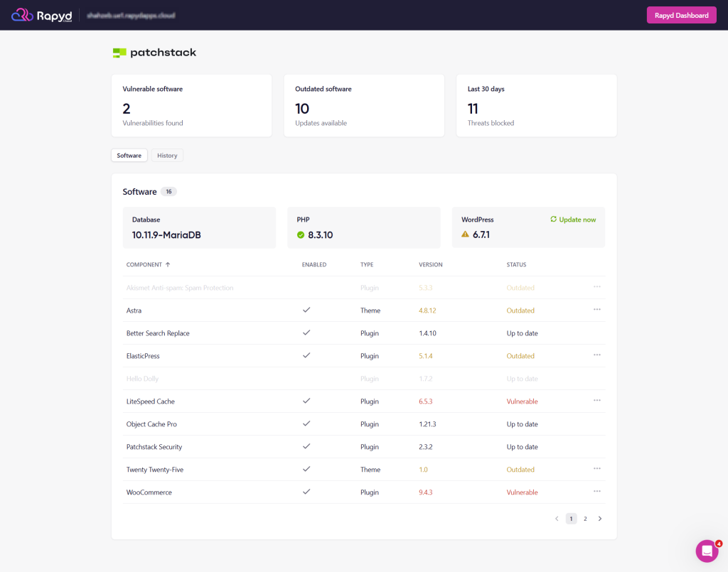Click the green refresh icon beside Update now
Image resolution: width=728 pixels, height=572 pixels.
[555, 220]
